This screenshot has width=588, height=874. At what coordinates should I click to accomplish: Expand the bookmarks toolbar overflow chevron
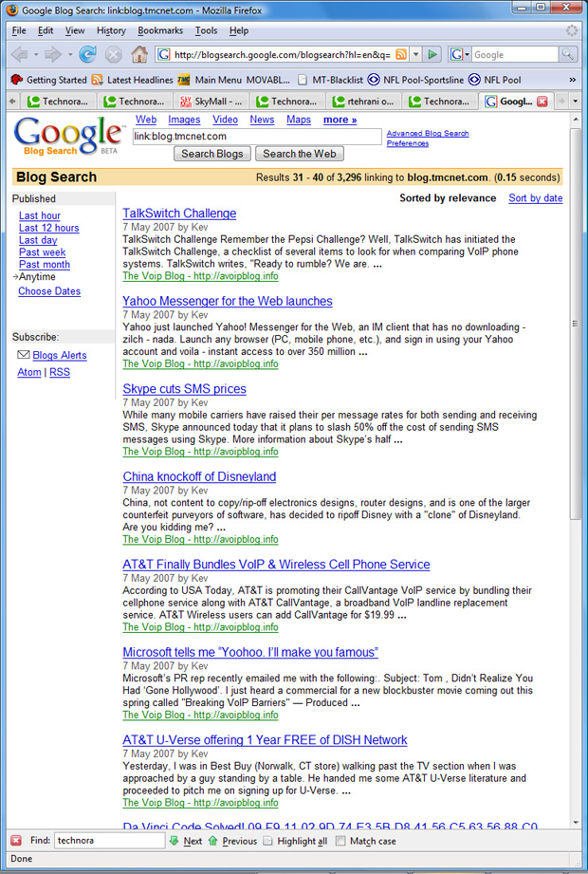572,80
